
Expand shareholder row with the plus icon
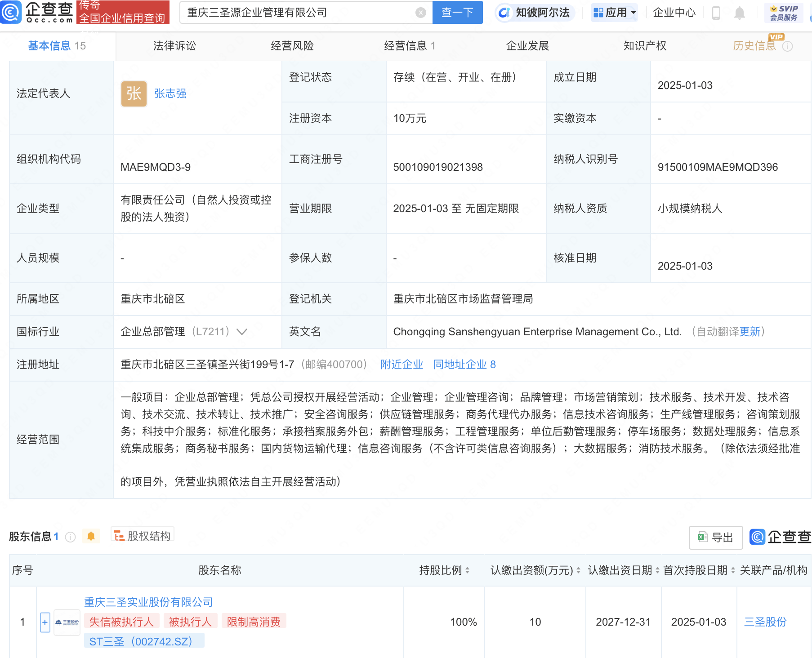(x=45, y=622)
